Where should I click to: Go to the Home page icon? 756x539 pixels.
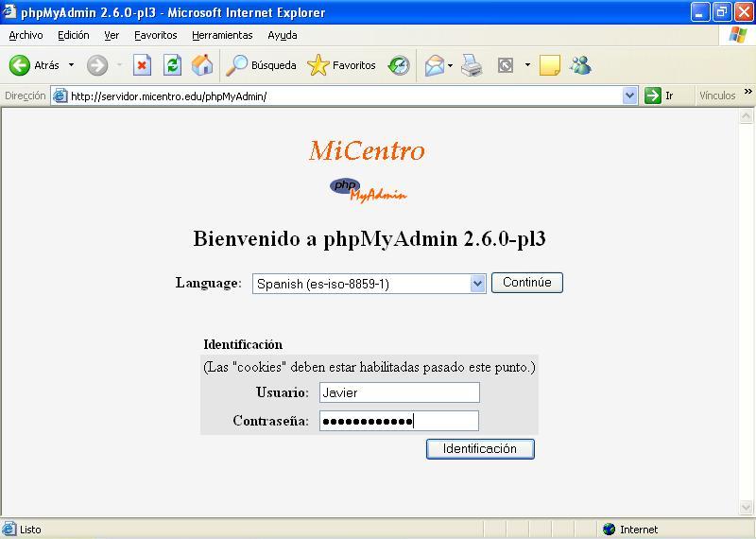[x=202, y=65]
